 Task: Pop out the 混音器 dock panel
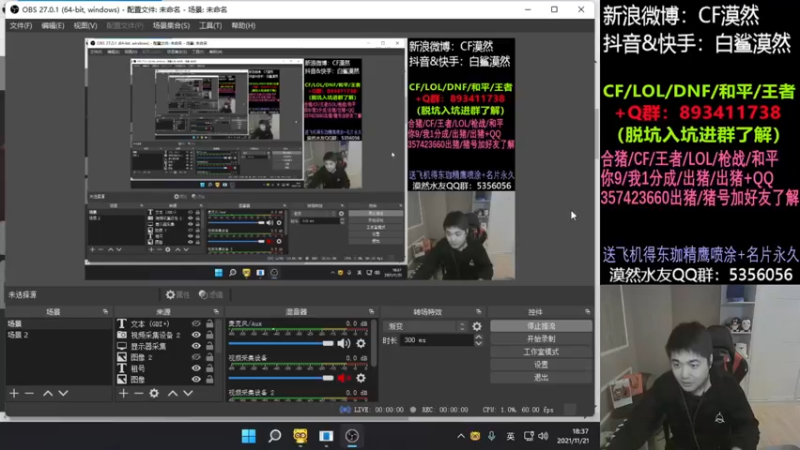[x=371, y=311]
